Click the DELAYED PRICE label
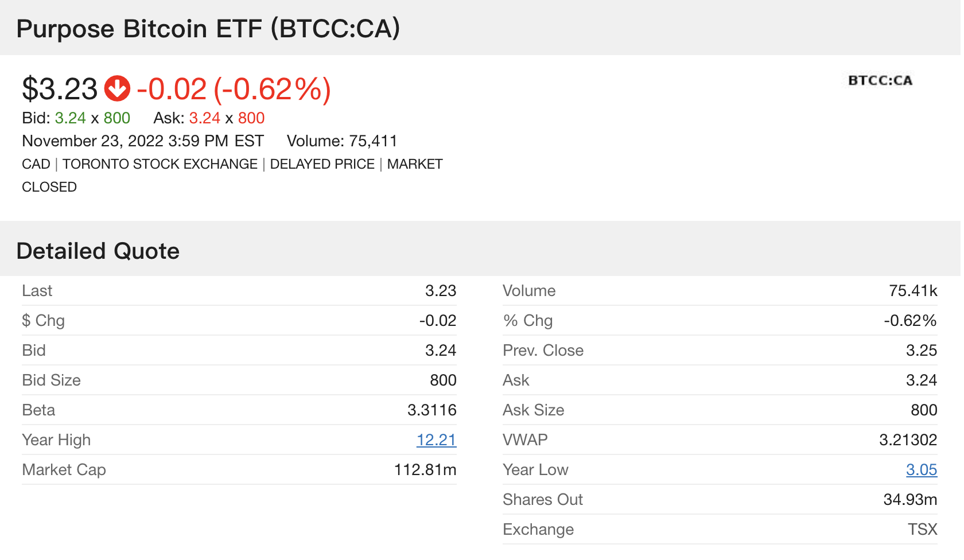 pyautogui.click(x=322, y=164)
